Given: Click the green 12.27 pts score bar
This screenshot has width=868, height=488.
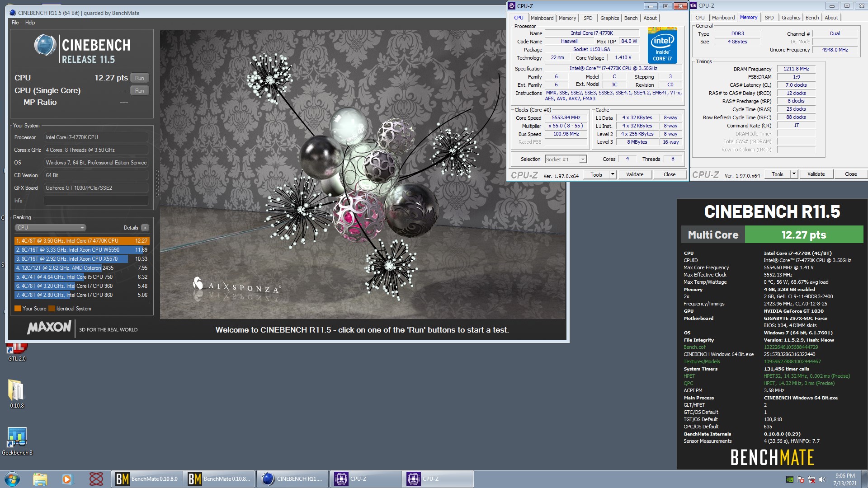Looking at the screenshot, I should [x=804, y=235].
